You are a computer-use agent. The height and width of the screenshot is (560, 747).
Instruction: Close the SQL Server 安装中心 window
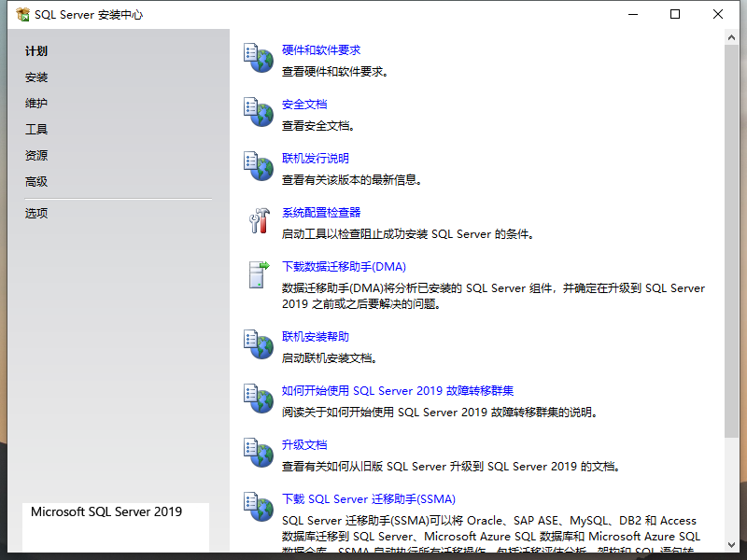(718, 14)
